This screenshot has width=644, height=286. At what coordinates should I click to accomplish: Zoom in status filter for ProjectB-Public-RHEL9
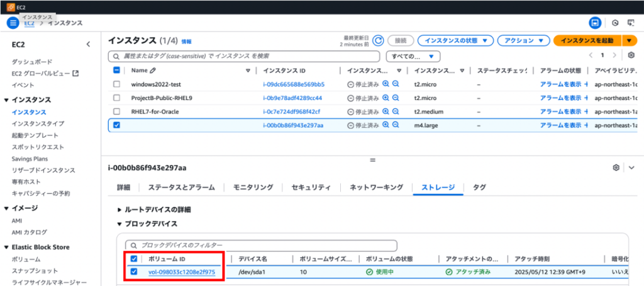pos(386,98)
